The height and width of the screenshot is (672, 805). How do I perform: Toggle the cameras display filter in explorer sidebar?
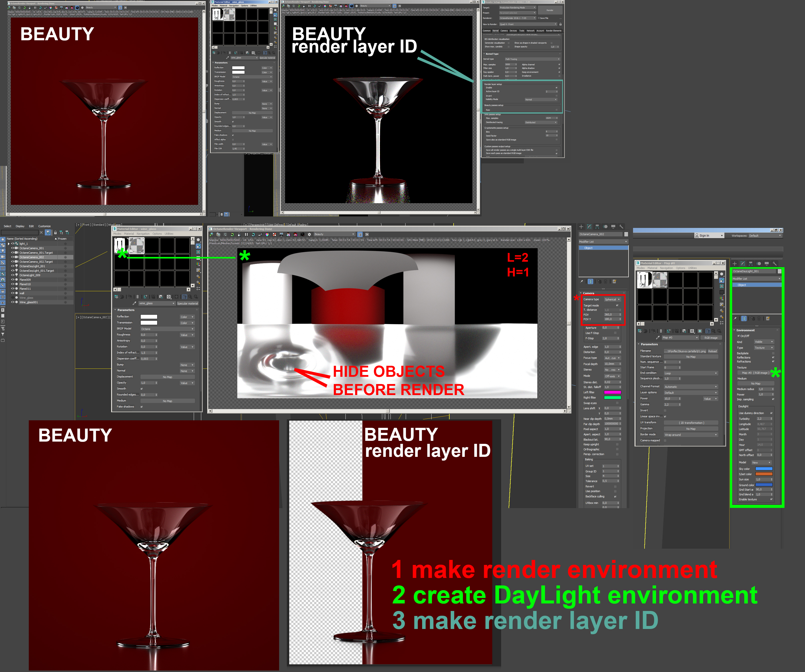[x=3, y=256]
